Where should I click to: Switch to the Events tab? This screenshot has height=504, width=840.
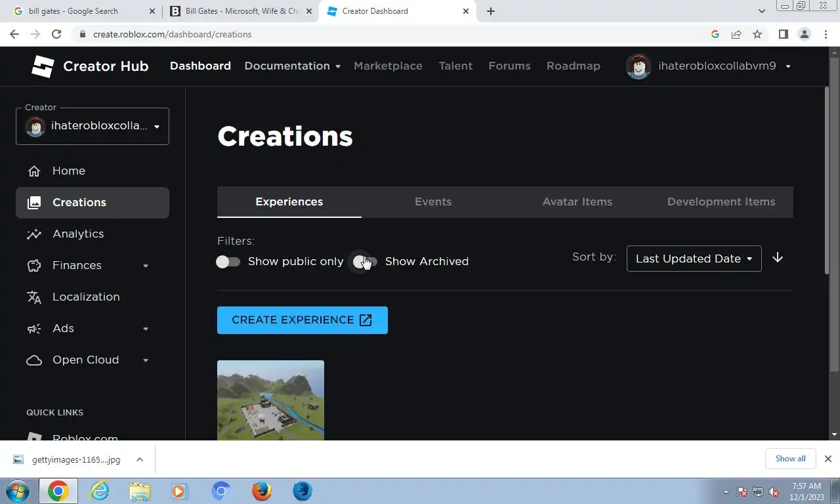433,202
